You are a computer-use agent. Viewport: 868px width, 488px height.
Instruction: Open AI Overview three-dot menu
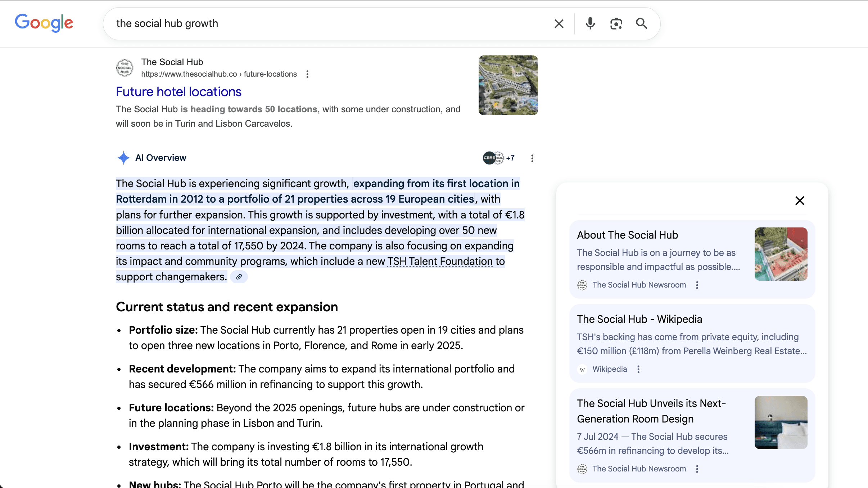tap(532, 158)
